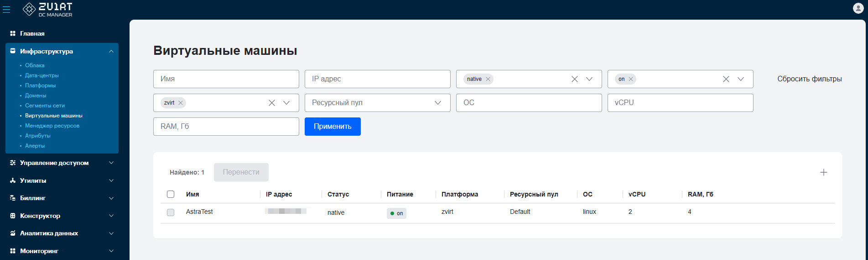Expand the Мониторинг section chevron

coord(111,251)
